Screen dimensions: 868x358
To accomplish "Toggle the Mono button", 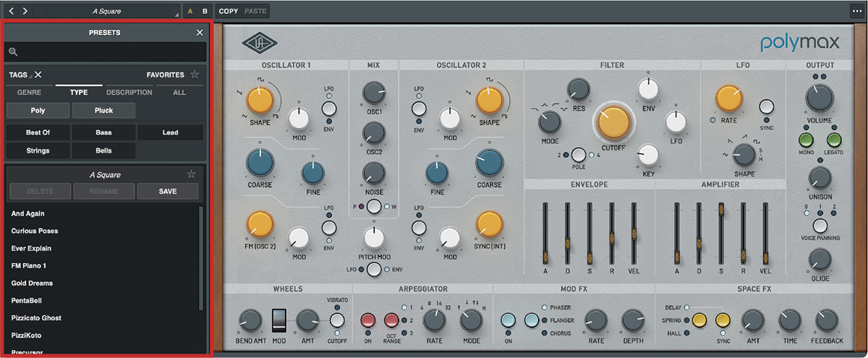I will 806,140.
